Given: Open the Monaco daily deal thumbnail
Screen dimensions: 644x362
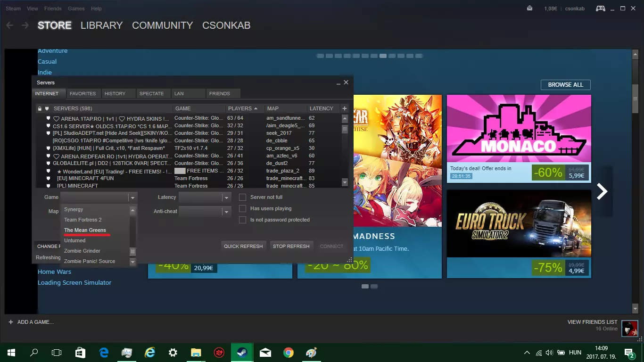Looking at the screenshot, I should click(x=519, y=128).
